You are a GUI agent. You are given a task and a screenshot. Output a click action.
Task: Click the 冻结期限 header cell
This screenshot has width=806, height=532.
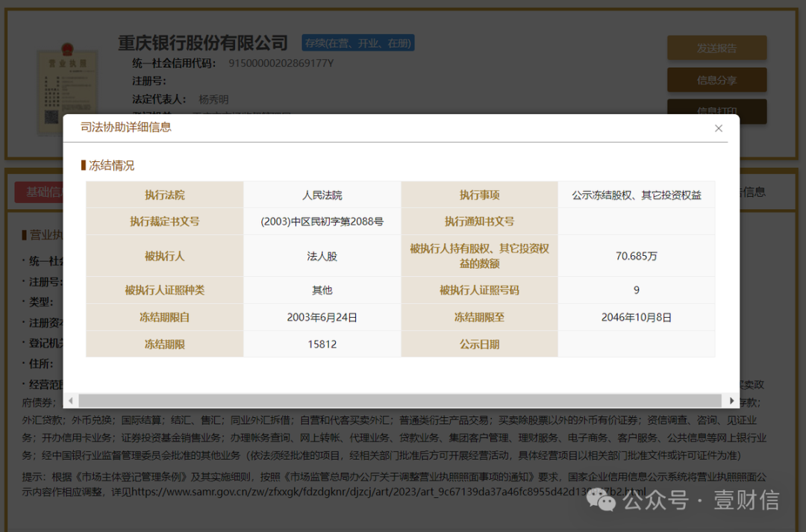(x=164, y=344)
